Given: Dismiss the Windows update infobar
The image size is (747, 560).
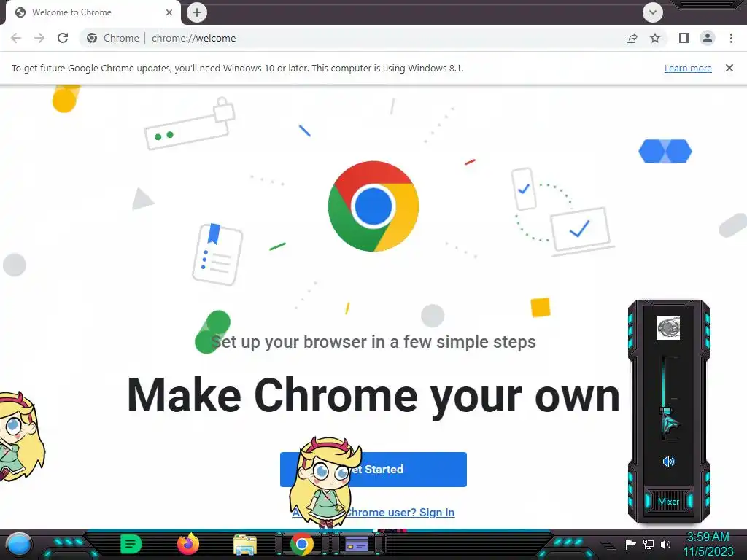Looking at the screenshot, I should click(729, 68).
